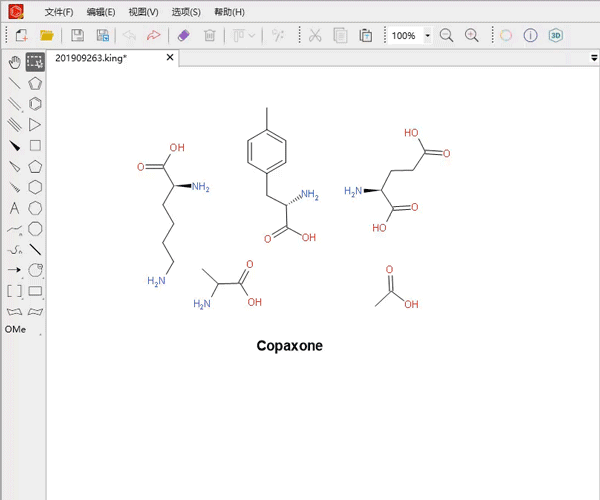Open the 视图(V) menu
This screenshot has height=500, width=600.
143,12
